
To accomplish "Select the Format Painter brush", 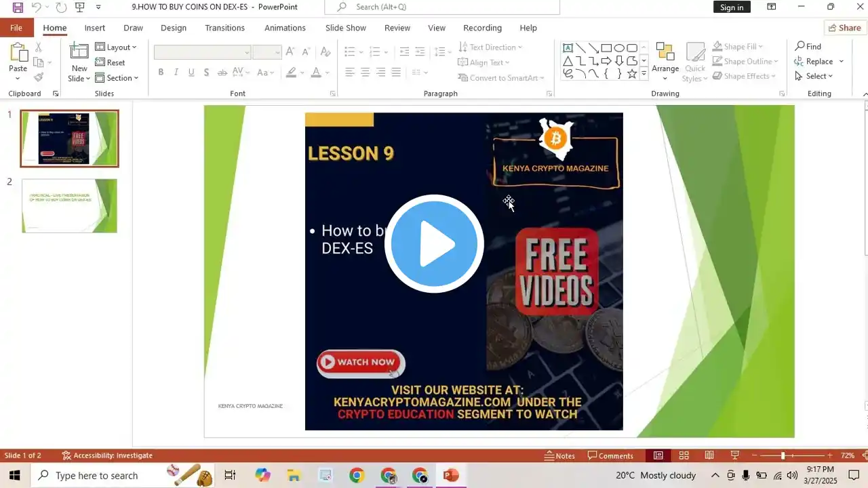I will (38, 77).
